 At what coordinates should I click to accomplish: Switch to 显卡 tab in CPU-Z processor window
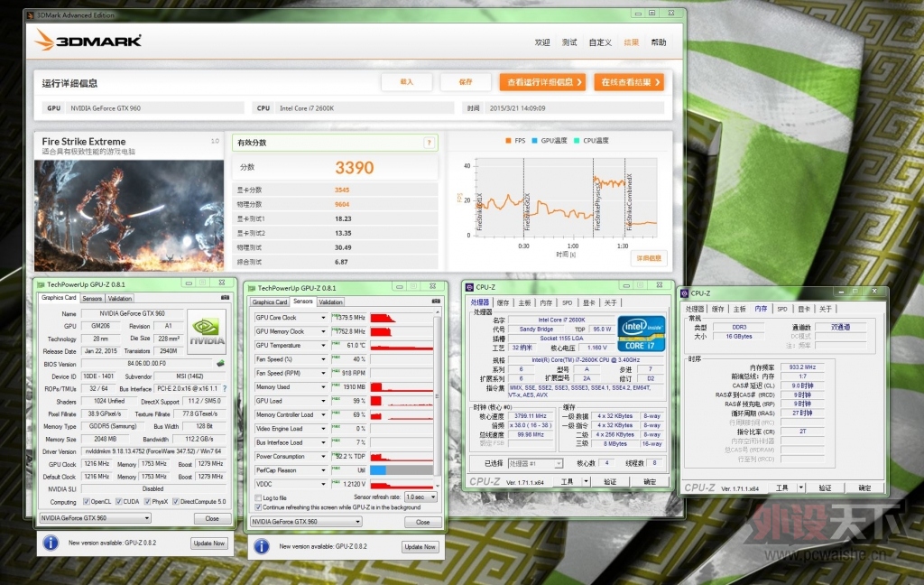(588, 302)
